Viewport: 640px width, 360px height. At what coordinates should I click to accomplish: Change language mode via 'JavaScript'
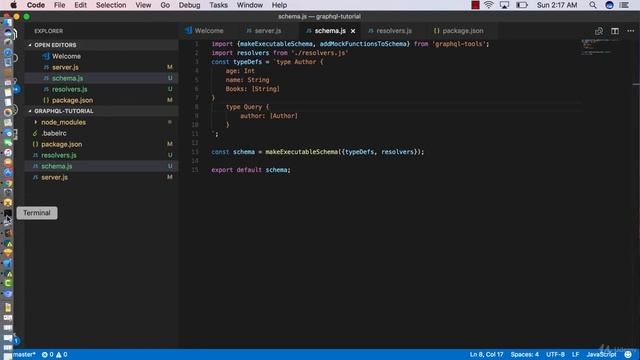click(601, 355)
